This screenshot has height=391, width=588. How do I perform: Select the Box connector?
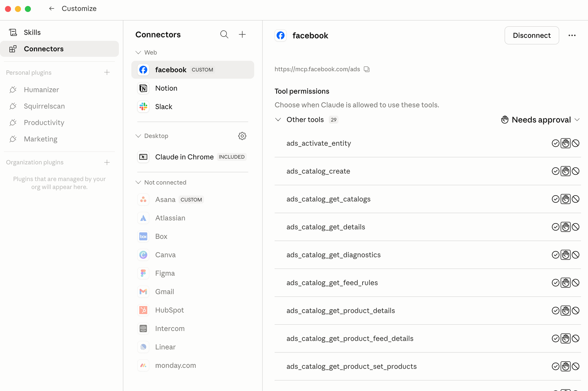193,236
